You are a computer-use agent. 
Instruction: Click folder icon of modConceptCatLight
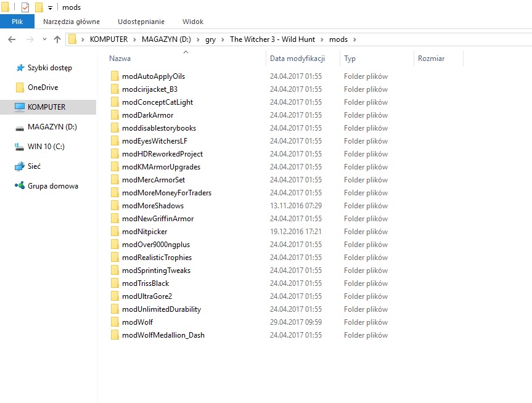pyautogui.click(x=115, y=102)
